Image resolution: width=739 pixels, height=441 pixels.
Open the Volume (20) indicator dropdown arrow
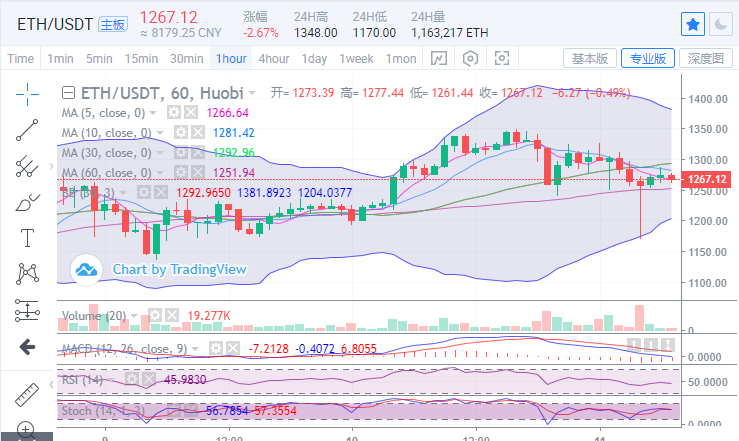point(136,315)
